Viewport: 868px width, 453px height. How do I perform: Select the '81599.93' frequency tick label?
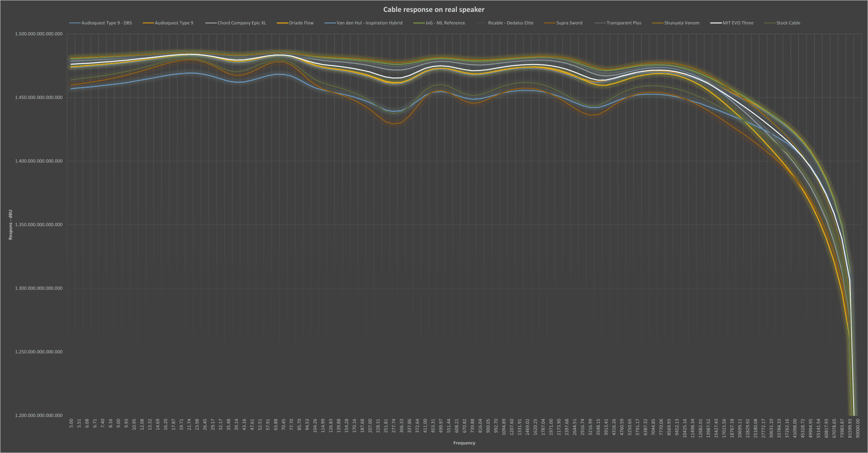pos(850,429)
